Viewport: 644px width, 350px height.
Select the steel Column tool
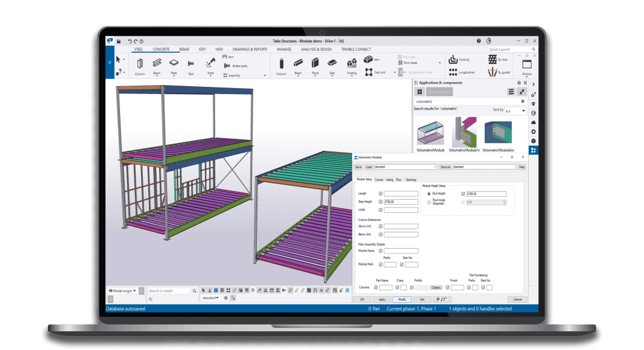coord(140,64)
